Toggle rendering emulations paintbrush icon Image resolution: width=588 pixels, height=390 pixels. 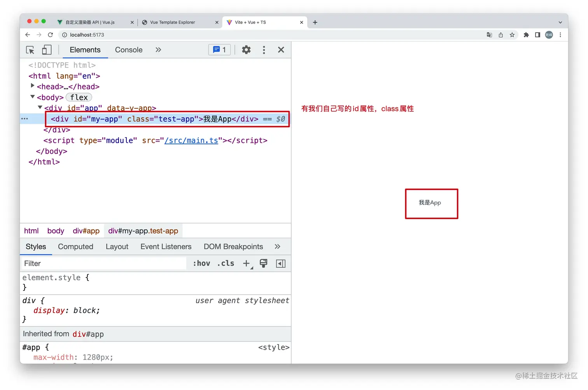click(x=264, y=264)
